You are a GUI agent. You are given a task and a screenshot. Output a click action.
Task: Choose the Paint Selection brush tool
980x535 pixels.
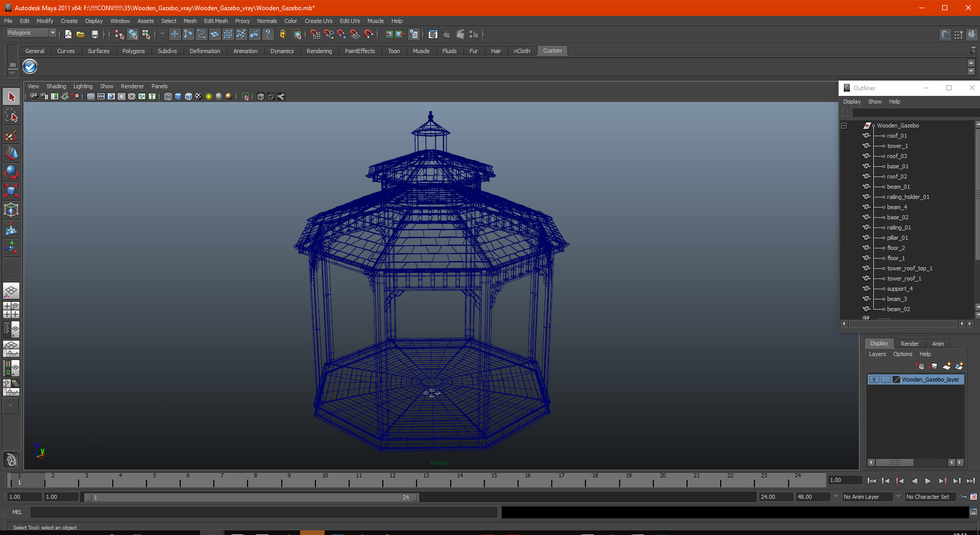[x=11, y=135]
